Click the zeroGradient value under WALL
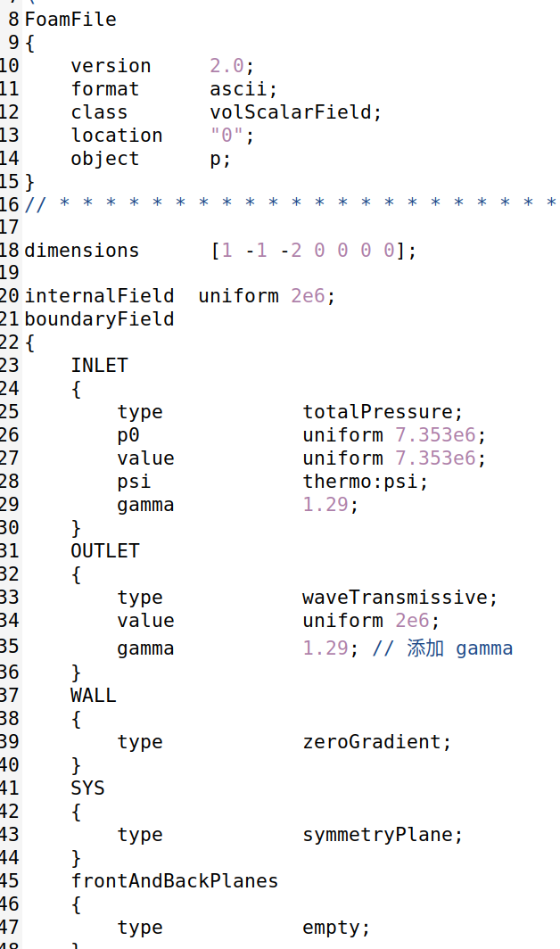560x949 pixels. point(372,742)
